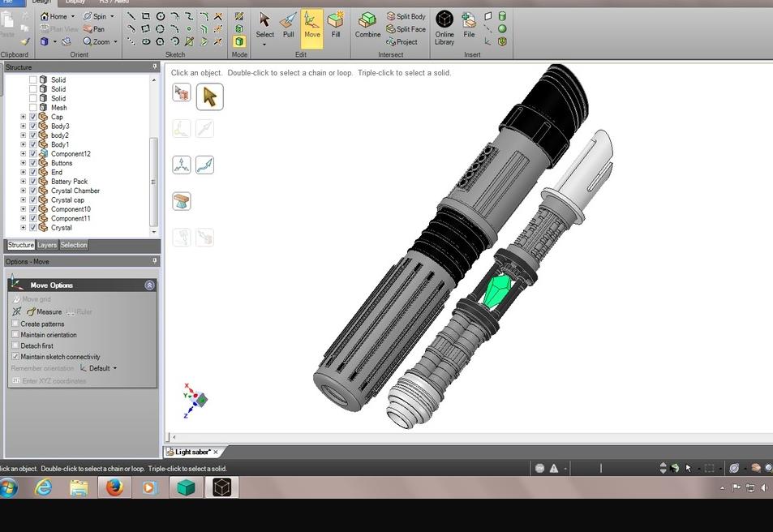Expand the Component12 node
The image size is (773, 532).
coord(24,154)
